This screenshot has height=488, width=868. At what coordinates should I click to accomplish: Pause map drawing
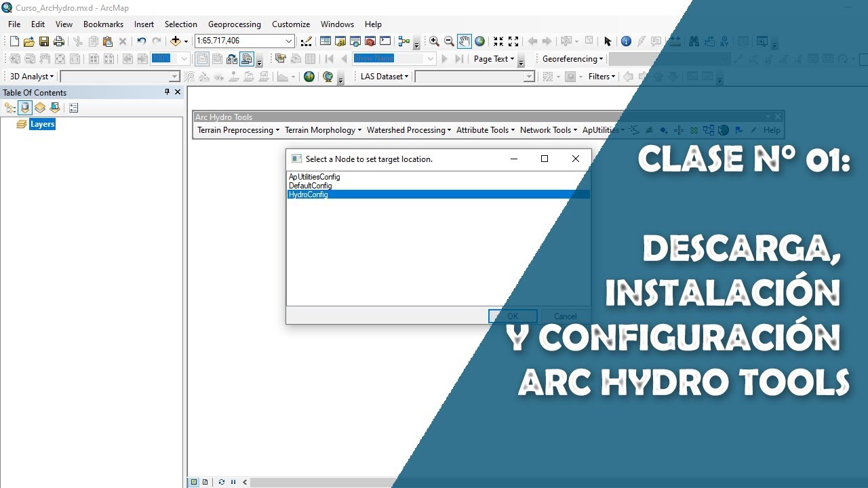point(233,482)
